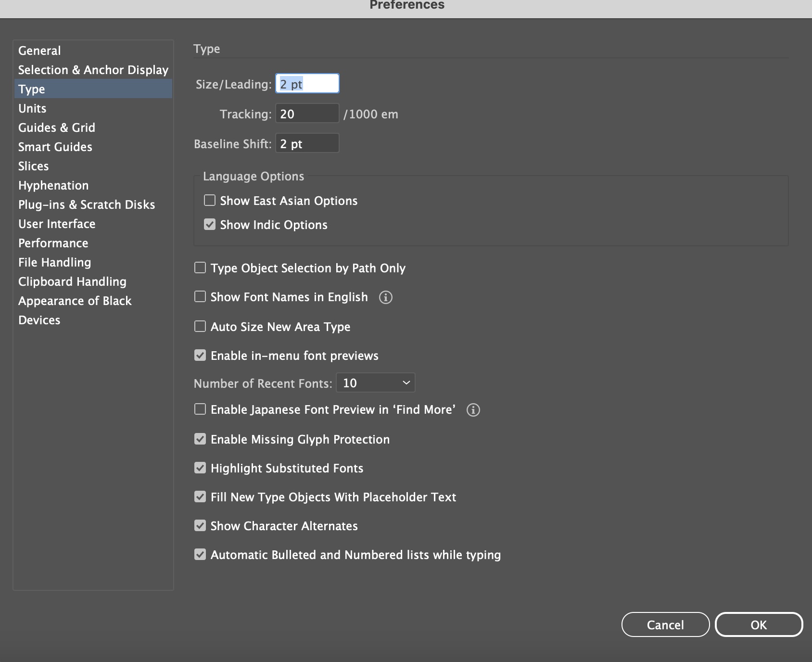Click the Tracking value field
This screenshot has height=662, width=812.
pyautogui.click(x=307, y=114)
